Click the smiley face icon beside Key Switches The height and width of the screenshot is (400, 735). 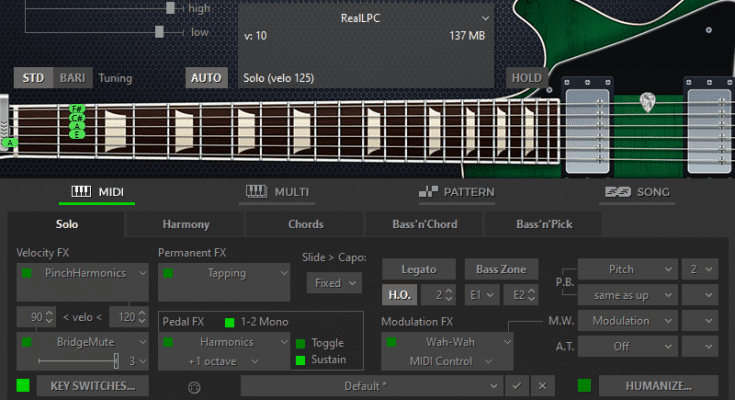pyautogui.click(x=192, y=386)
